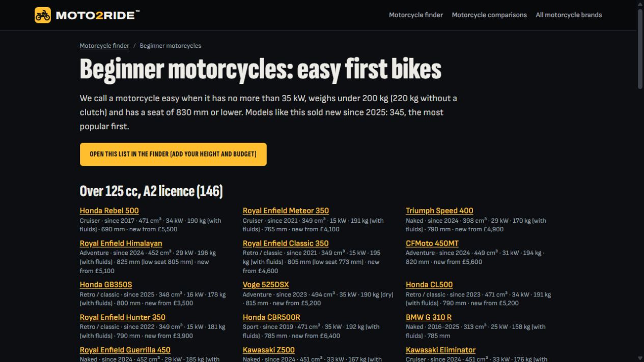Viewport: 644px width, 362px height.
Task: Open the CFMoto 450MT link
Action: point(432,244)
